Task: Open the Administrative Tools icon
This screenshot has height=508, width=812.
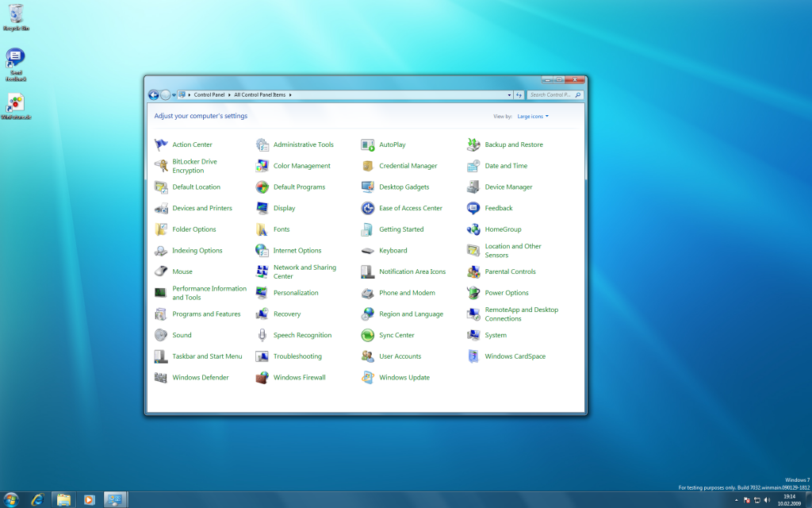Action: point(262,144)
